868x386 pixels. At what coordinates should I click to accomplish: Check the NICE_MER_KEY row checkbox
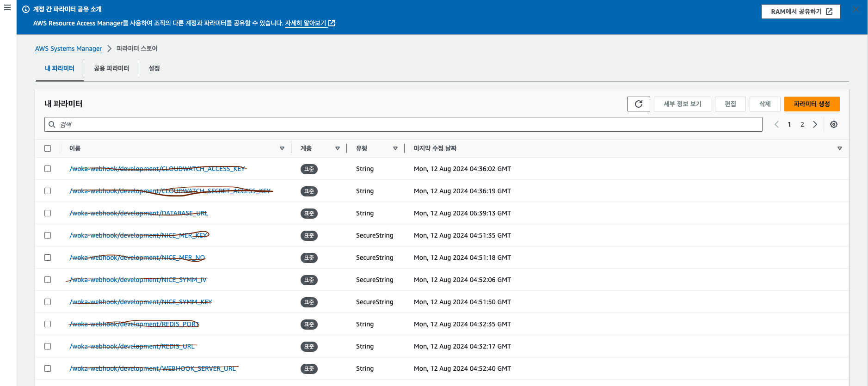coord(48,235)
